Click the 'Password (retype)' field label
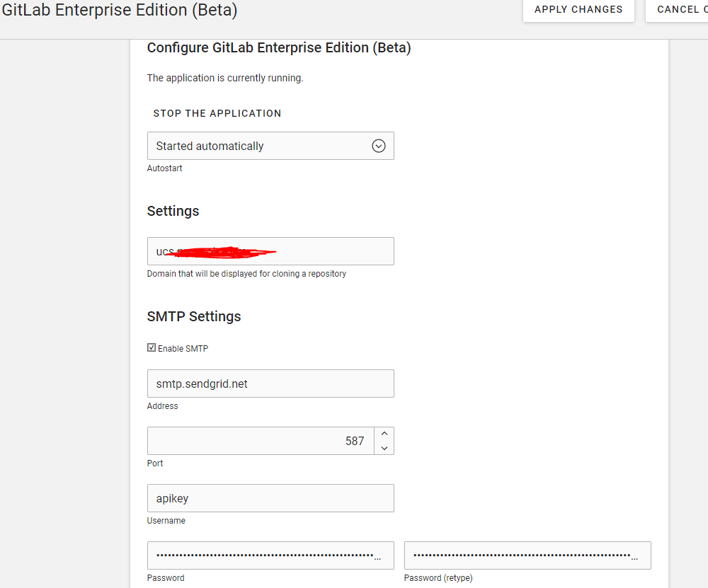Image resolution: width=708 pixels, height=588 pixels. click(438, 578)
